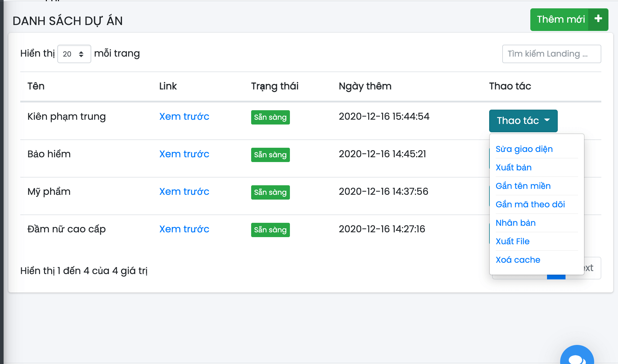The width and height of the screenshot is (618, 364).
Task: Click the Next pagination button
Action: pyautogui.click(x=592, y=268)
